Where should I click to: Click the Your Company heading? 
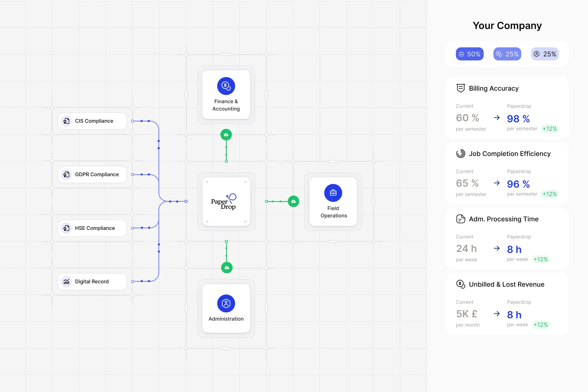point(507,25)
